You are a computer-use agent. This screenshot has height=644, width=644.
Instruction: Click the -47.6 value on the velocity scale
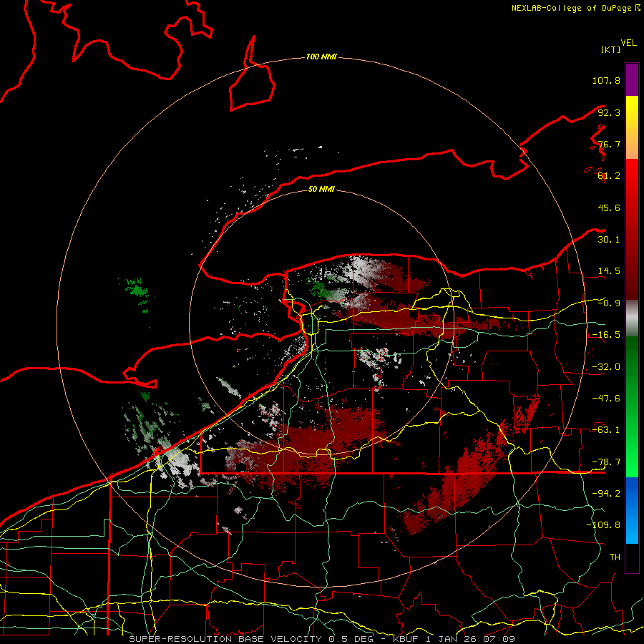click(606, 399)
